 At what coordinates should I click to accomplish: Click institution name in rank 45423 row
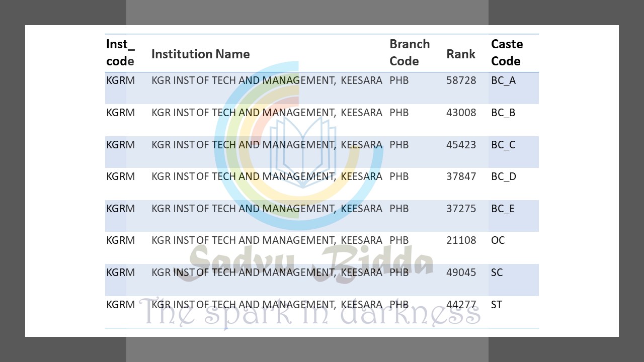click(267, 145)
